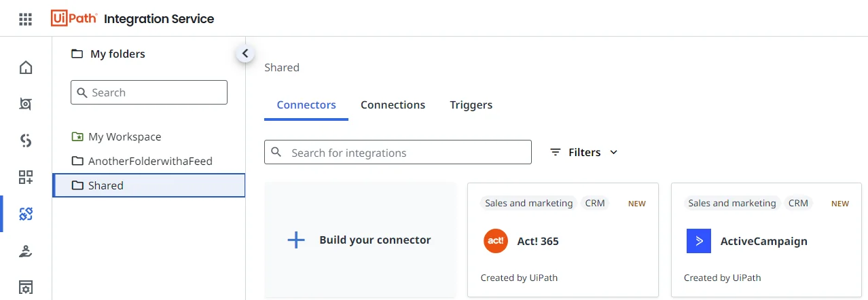The width and height of the screenshot is (868, 300).
Task: Expand the Filters dropdown
Action: 584,152
